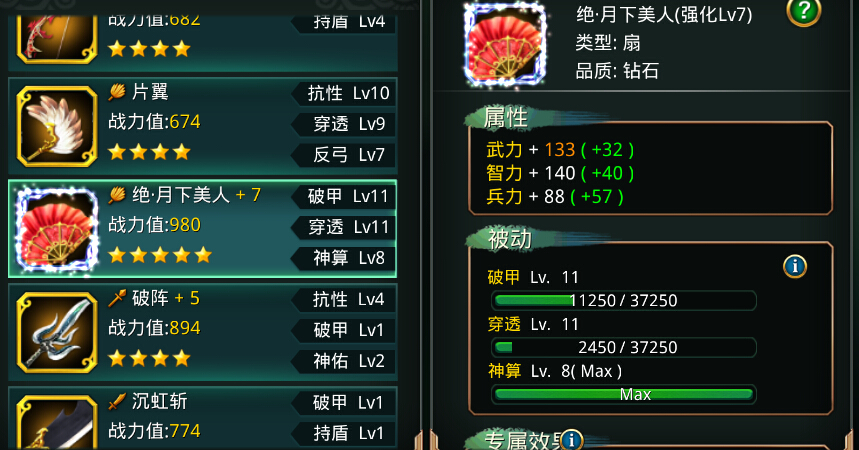
Task: Click the 属性 section header
Action: [505, 117]
